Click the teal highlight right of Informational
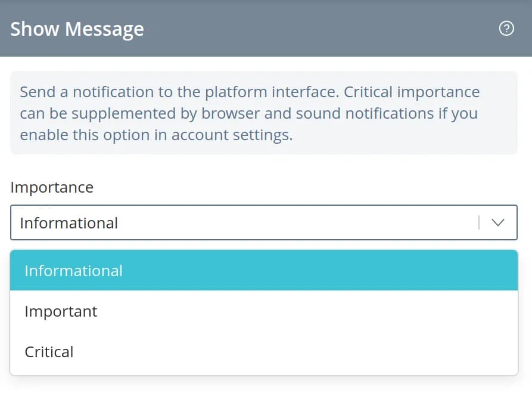 pyautogui.click(x=322, y=270)
